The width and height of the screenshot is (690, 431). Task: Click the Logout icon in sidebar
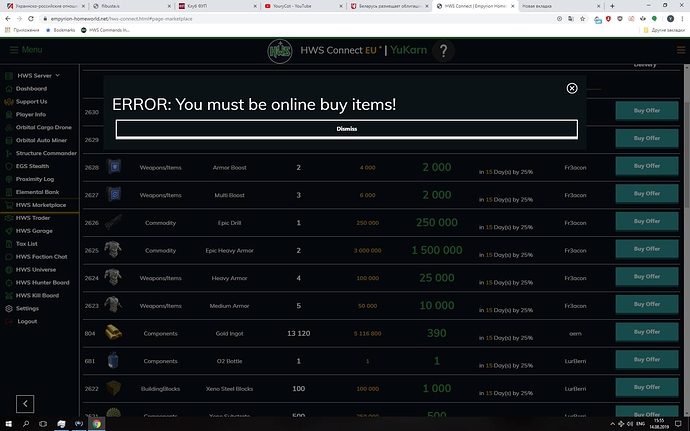9,321
